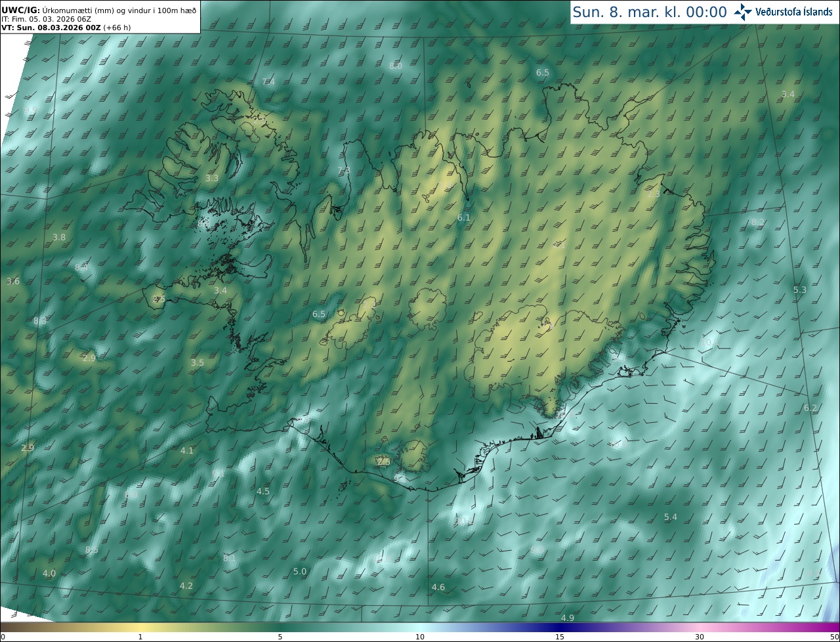The height and width of the screenshot is (642, 840).
Task: Click the color scale tick label 50
Action: (x=835, y=637)
